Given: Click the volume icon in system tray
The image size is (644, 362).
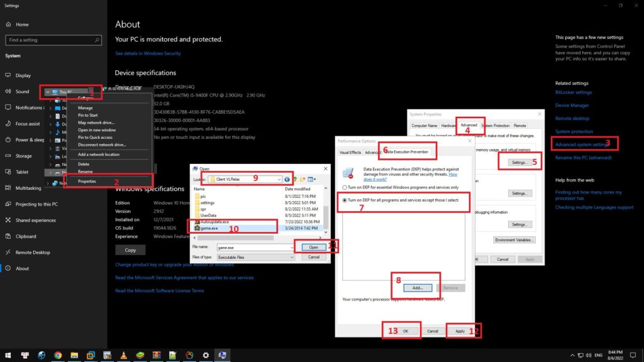Looking at the screenshot, I should [589, 356].
